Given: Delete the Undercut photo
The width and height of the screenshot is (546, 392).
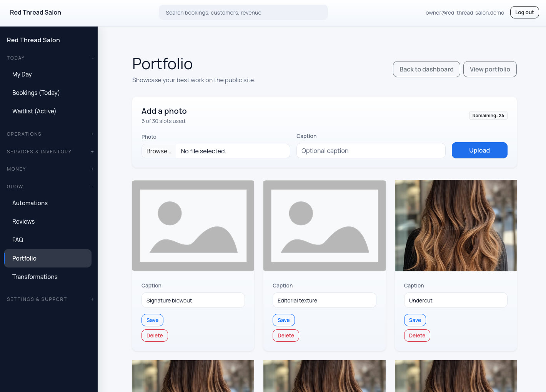Looking at the screenshot, I should pos(417,336).
